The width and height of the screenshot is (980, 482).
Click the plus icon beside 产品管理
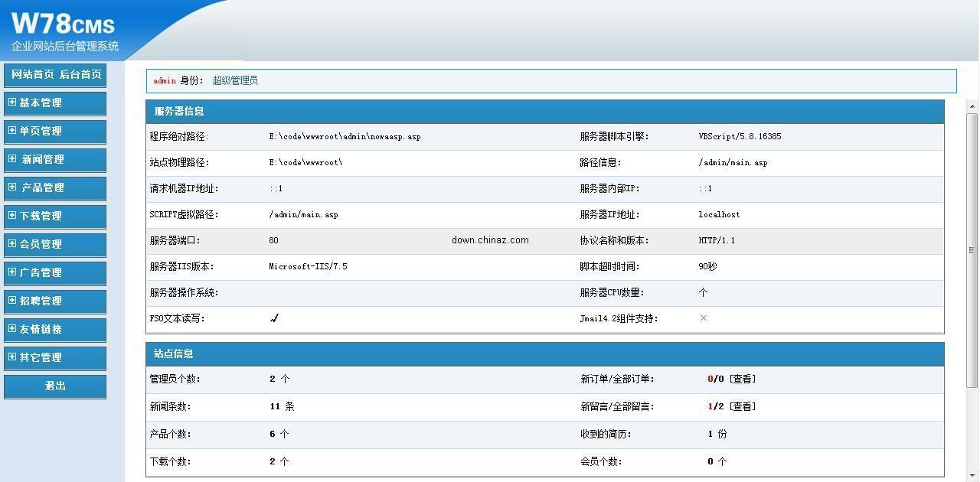12,187
